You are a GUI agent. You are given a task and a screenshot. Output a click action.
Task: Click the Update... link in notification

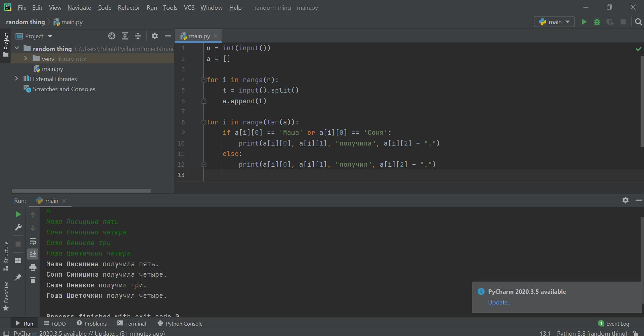tap(500, 302)
